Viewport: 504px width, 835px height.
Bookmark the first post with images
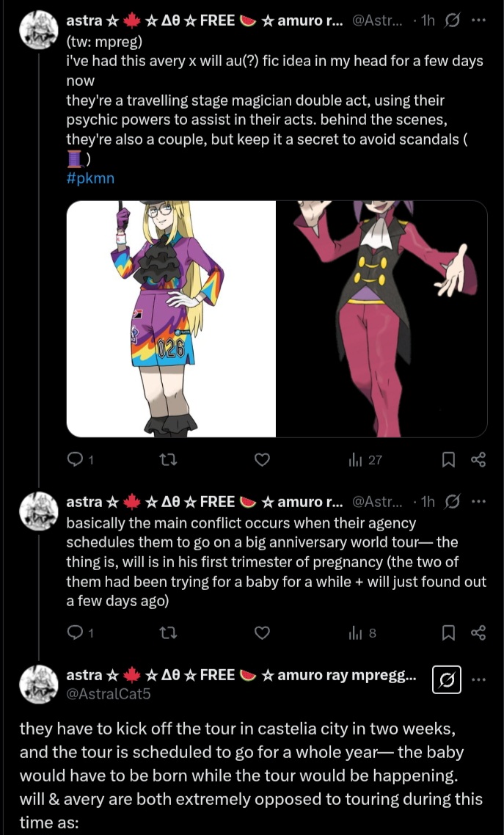coord(448,459)
